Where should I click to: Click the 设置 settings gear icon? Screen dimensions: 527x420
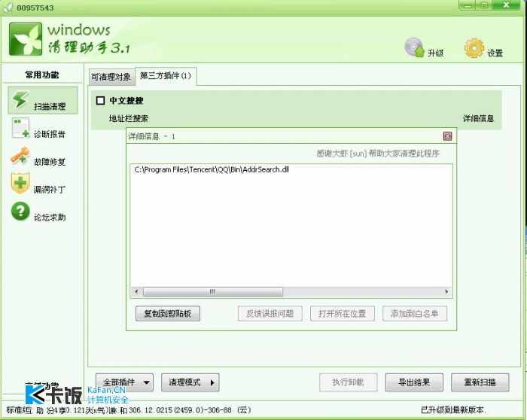pos(474,48)
